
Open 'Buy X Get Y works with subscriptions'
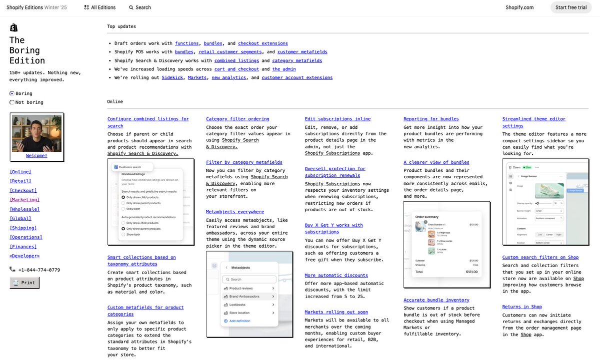click(334, 228)
